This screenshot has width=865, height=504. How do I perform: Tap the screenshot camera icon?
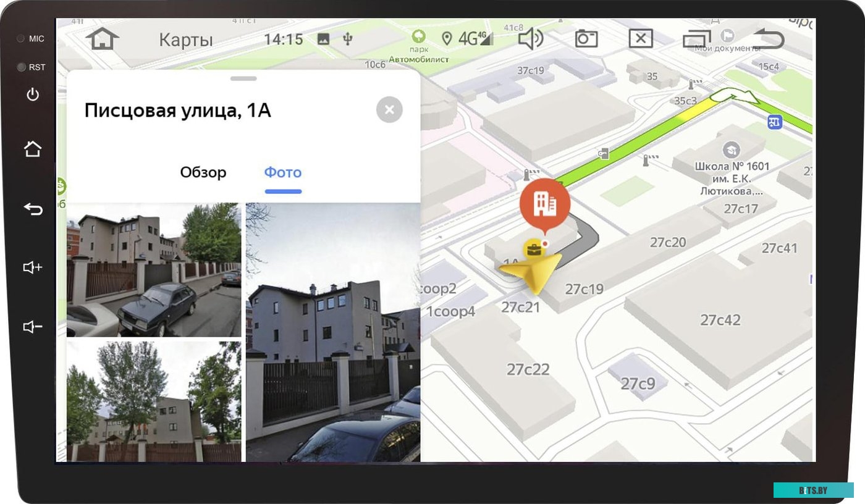[586, 39]
